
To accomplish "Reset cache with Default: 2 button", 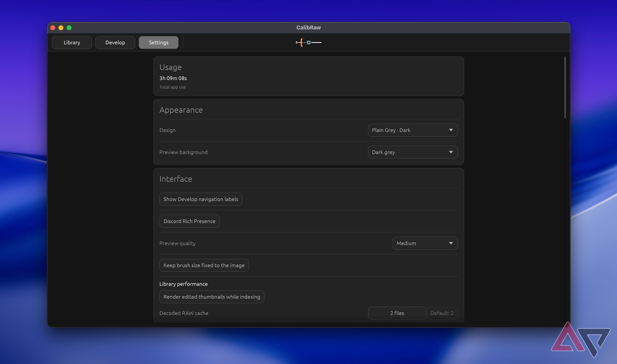I will (x=442, y=313).
